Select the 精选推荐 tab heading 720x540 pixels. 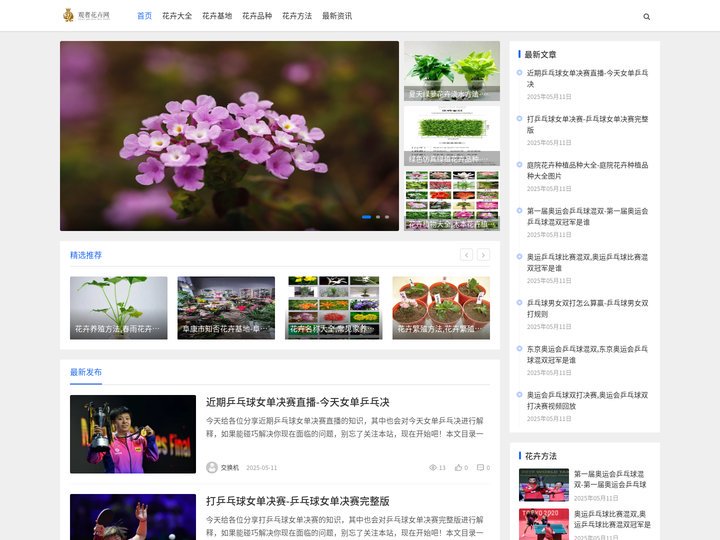point(86,255)
